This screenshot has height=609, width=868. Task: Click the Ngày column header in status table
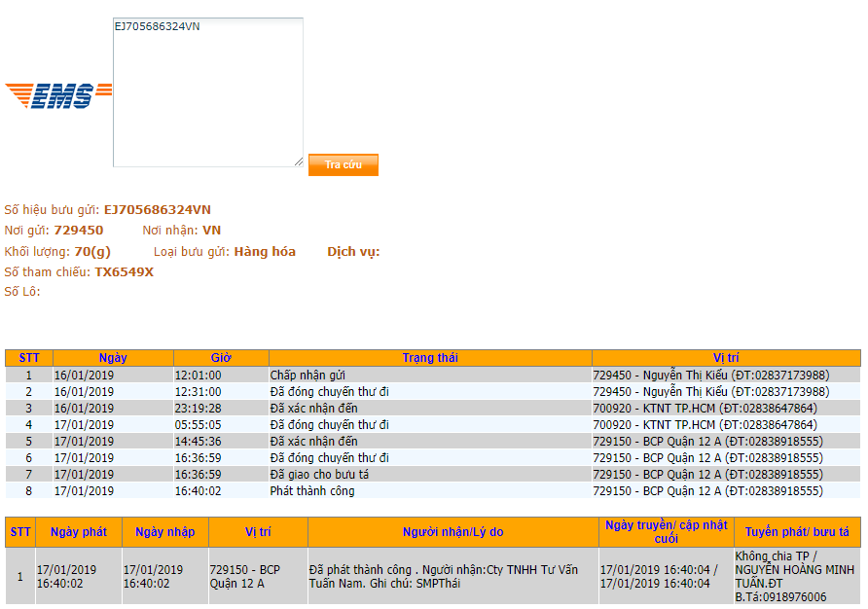click(x=113, y=358)
